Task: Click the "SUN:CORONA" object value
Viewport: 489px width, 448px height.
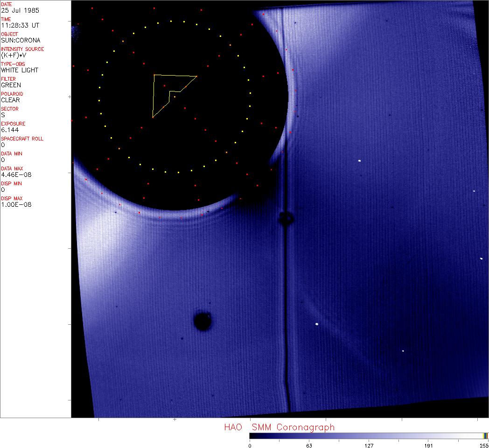Action: [x=21, y=40]
